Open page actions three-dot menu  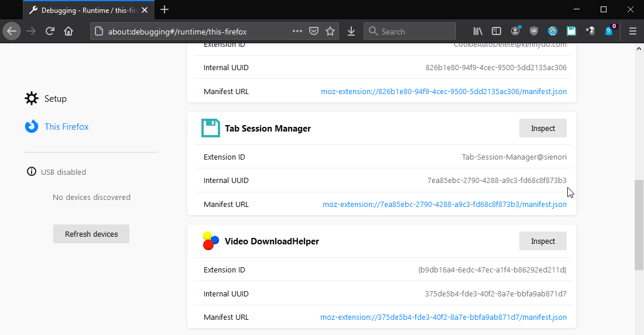point(297,31)
